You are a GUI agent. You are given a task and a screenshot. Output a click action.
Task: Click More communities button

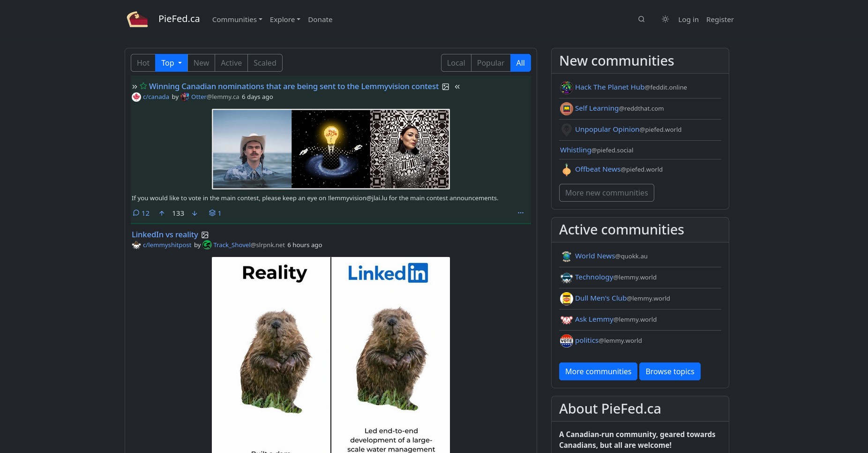coord(598,371)
